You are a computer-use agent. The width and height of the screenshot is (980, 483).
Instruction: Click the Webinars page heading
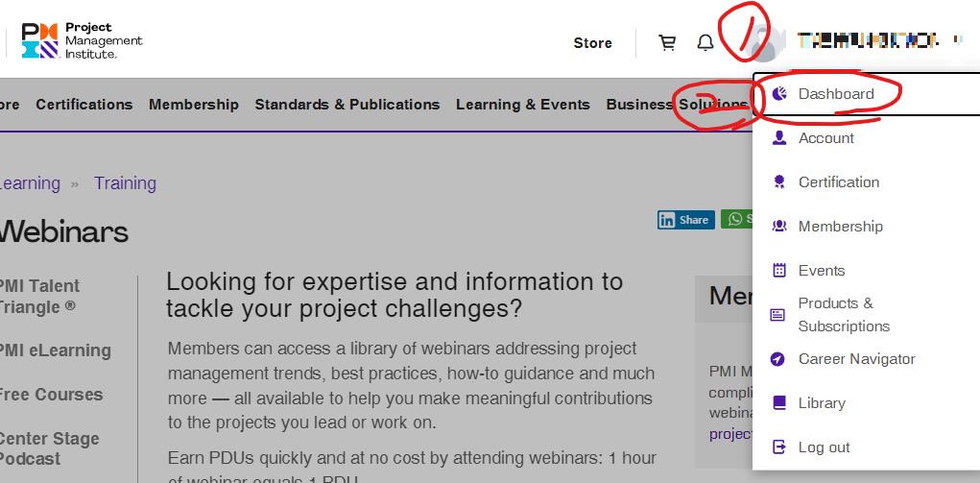63,231
